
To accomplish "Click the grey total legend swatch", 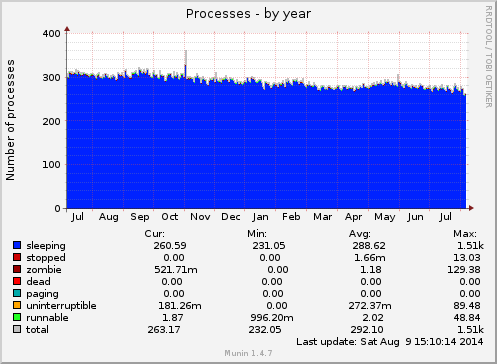I will [x=17, y=329].
